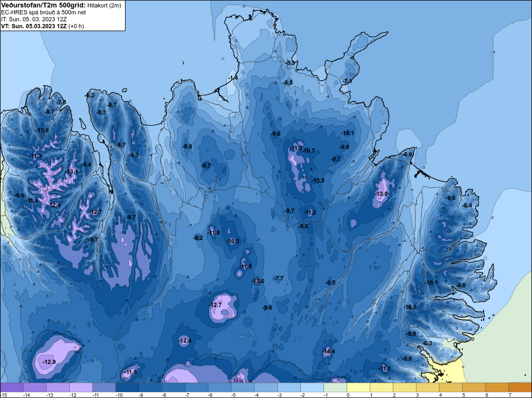Click the -11.2 temperature label
The image size is (532, 398).
click(x=310, y=212)
